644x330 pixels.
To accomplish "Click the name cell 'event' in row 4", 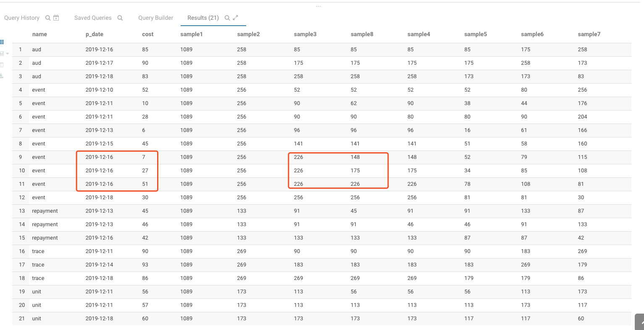I will 39,90.
